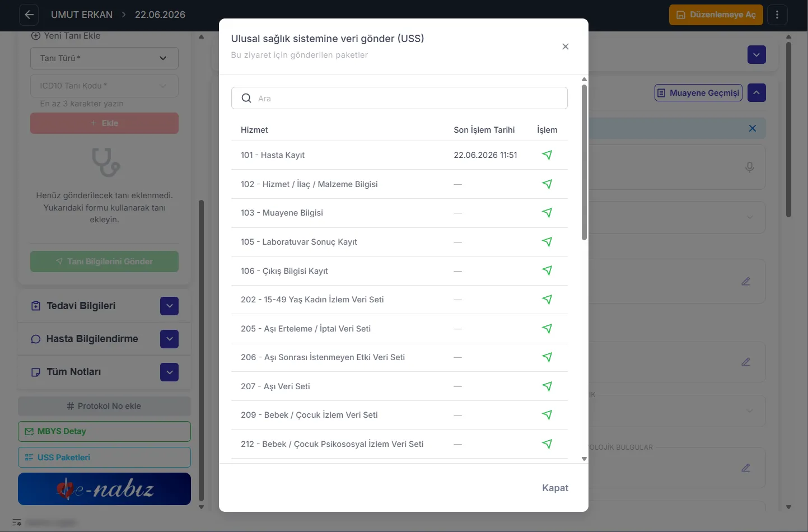Screen dimensions: 808x532
Task: Open Muayene Geçmişi
Action: (698, 93)
